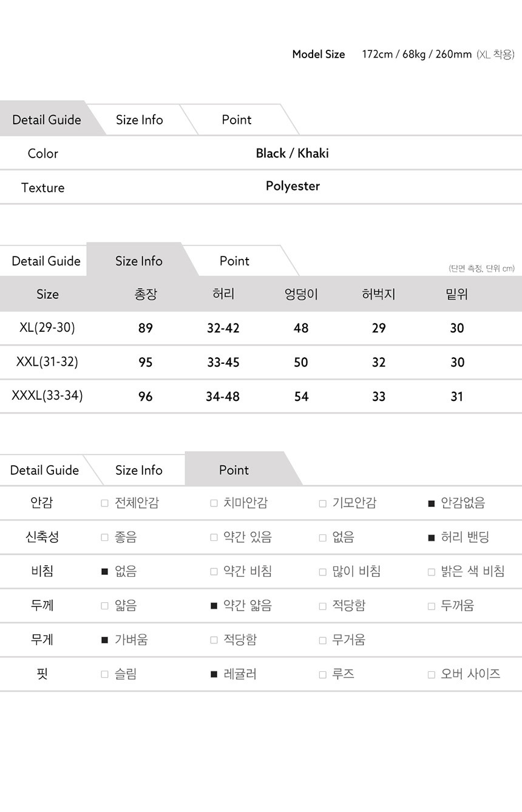Click Point tab above the size table
This screenshot has height=812, width=522.
click(x=234, y=261)
